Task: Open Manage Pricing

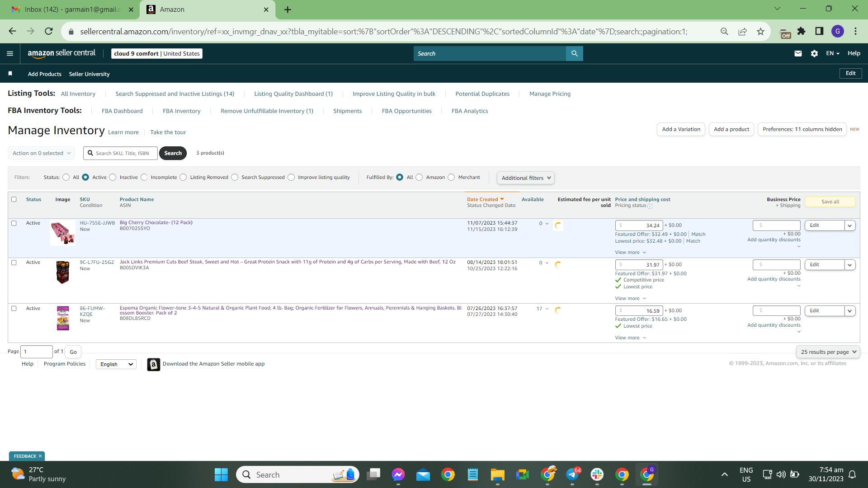Action: pyautogui.click(x=550, y=94)
